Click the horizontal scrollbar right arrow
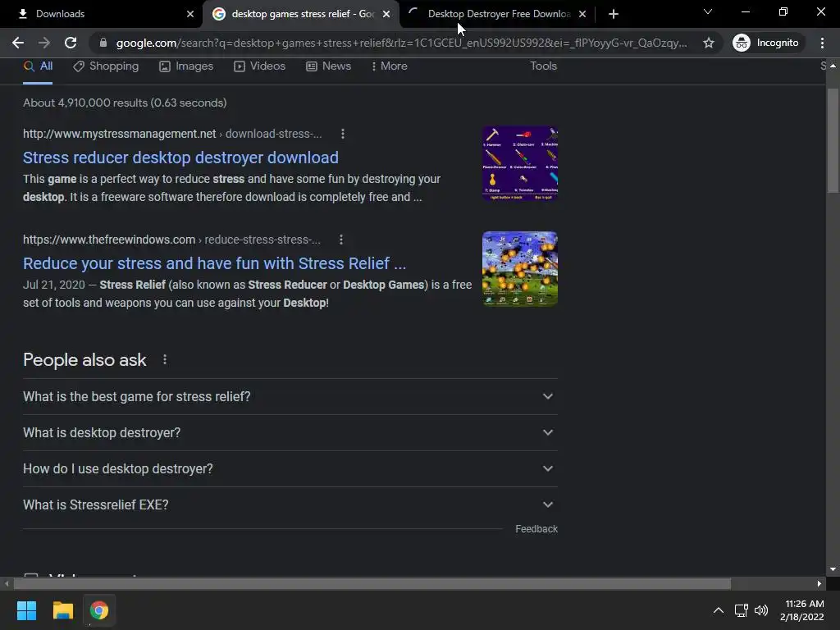 819,583
